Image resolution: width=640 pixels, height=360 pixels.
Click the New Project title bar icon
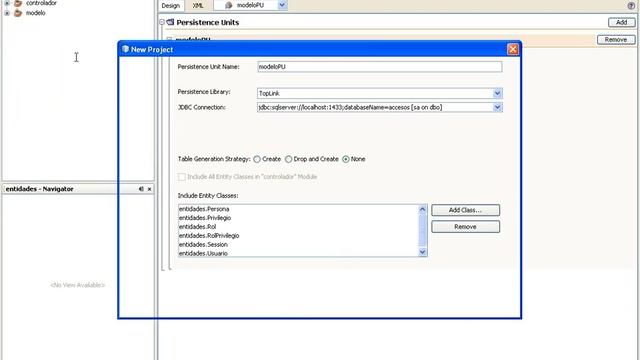click(x=125, y=49)
